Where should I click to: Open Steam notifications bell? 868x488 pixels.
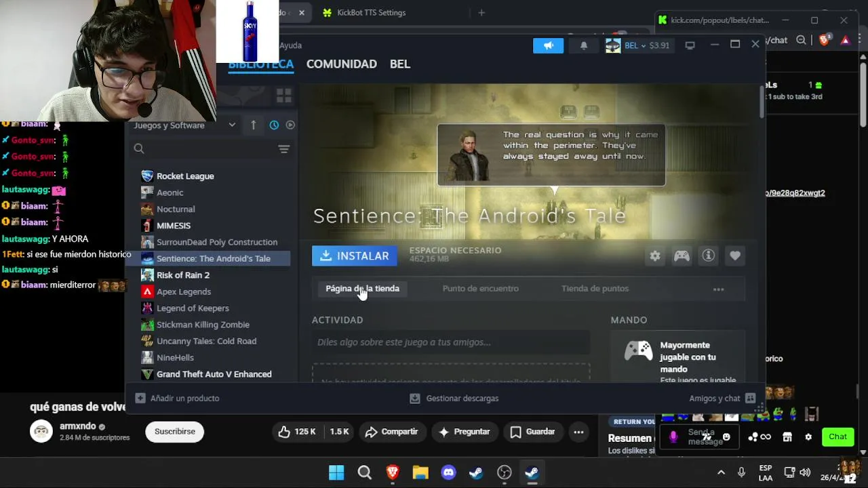583,45
